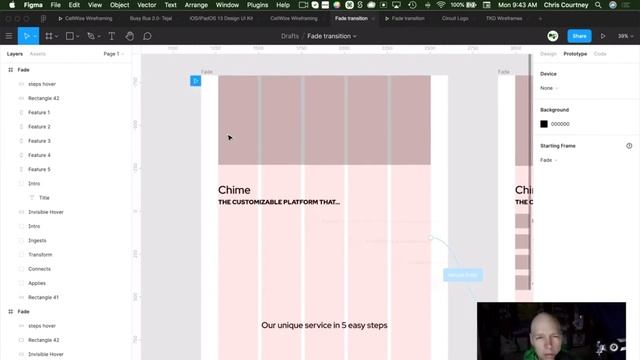Click the user avatar next to Share
The width and height of the screenshot is (640, 360).
point(553,36)
